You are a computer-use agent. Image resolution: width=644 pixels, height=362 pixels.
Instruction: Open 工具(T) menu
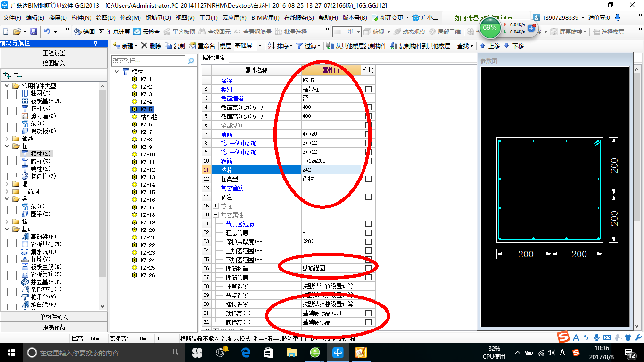click(208, 18)
